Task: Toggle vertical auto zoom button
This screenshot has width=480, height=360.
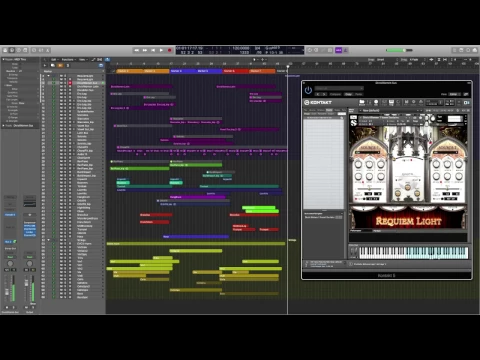Action: (439, 60)
